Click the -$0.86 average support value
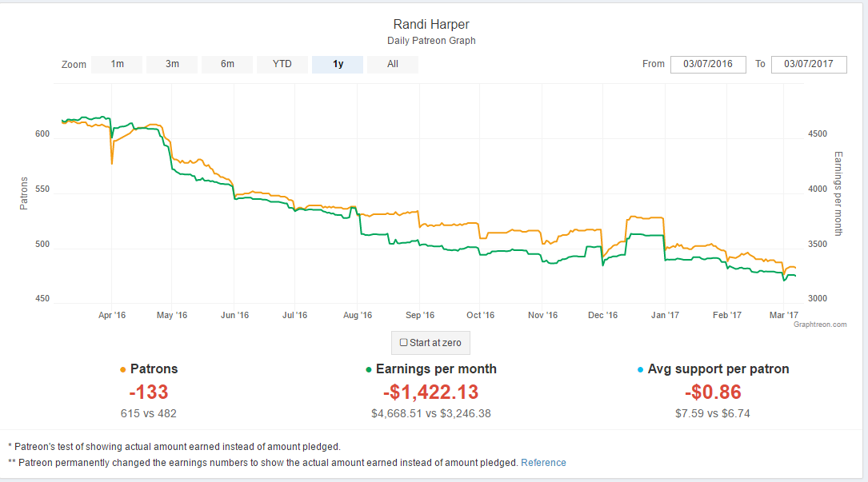The image size is (868, 482). [x=713, y=392]
